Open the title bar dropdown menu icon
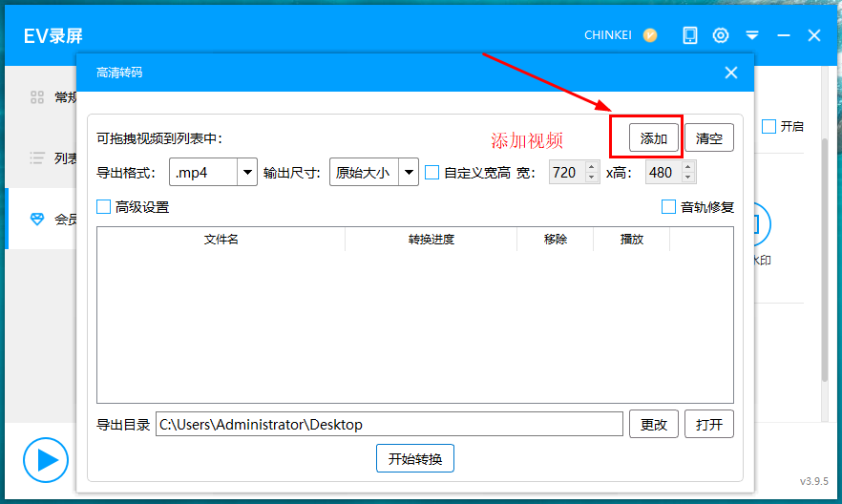Viewport: 842px width, 504px height. [x=752, y=35]
